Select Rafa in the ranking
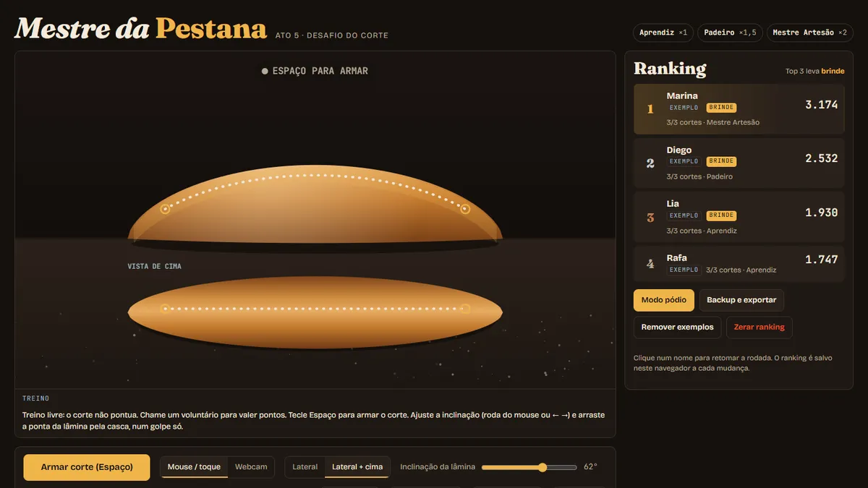This screenshot has height=488, width=868. 739,264
